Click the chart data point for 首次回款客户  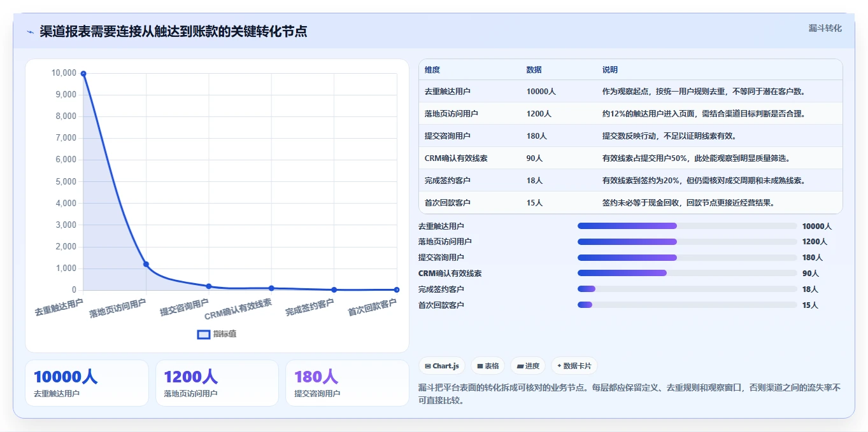pos(397,289)
